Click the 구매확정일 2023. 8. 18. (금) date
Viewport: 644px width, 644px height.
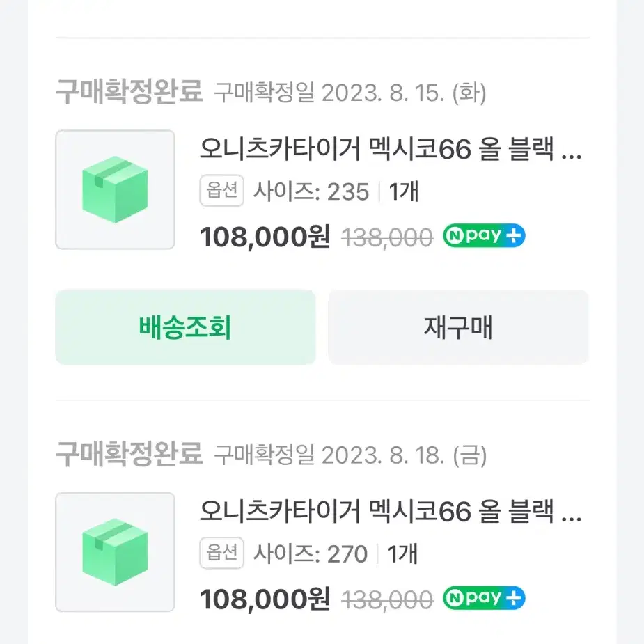point(350,455)
